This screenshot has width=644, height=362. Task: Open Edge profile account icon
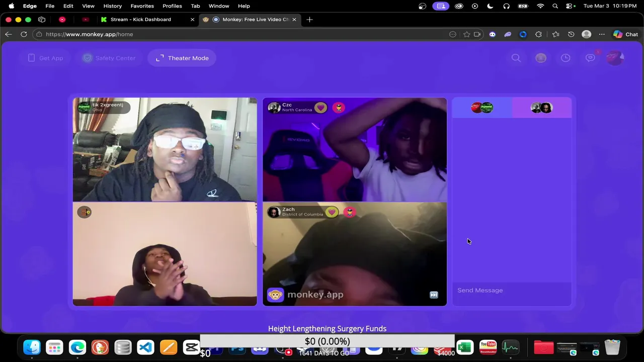tap(586, 34)
